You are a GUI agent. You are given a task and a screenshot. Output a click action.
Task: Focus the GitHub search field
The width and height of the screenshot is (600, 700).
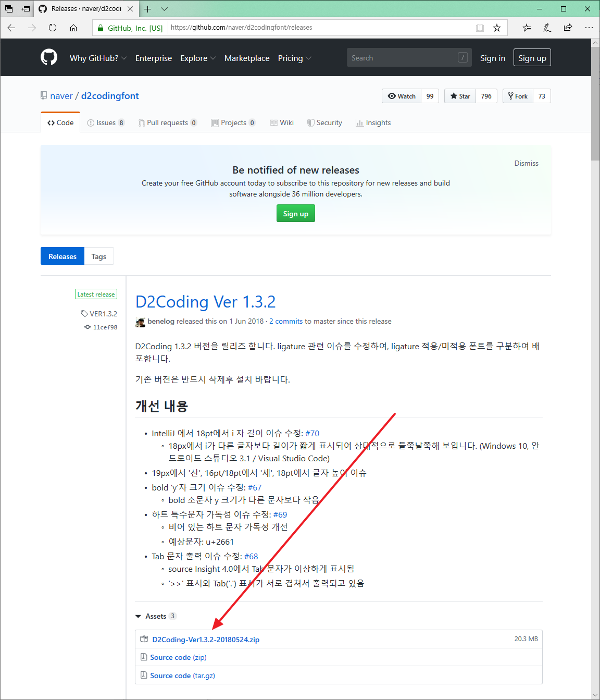tap(409, 57)
